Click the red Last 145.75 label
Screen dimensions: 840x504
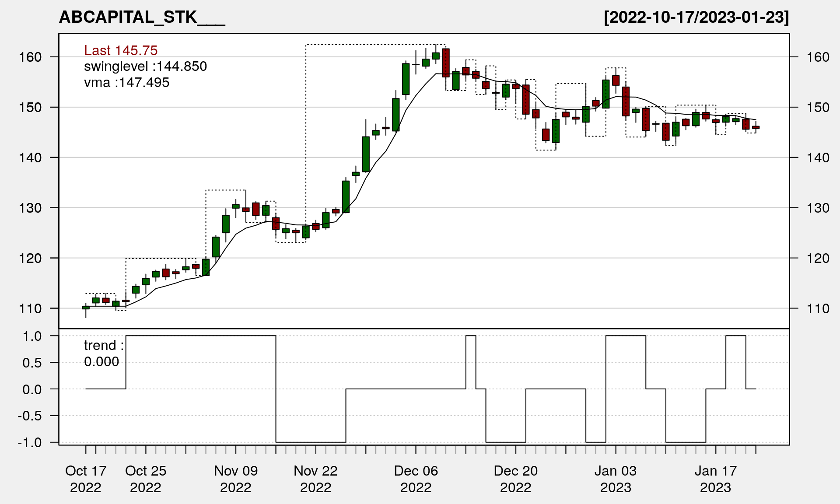click(x=121, y=50)
